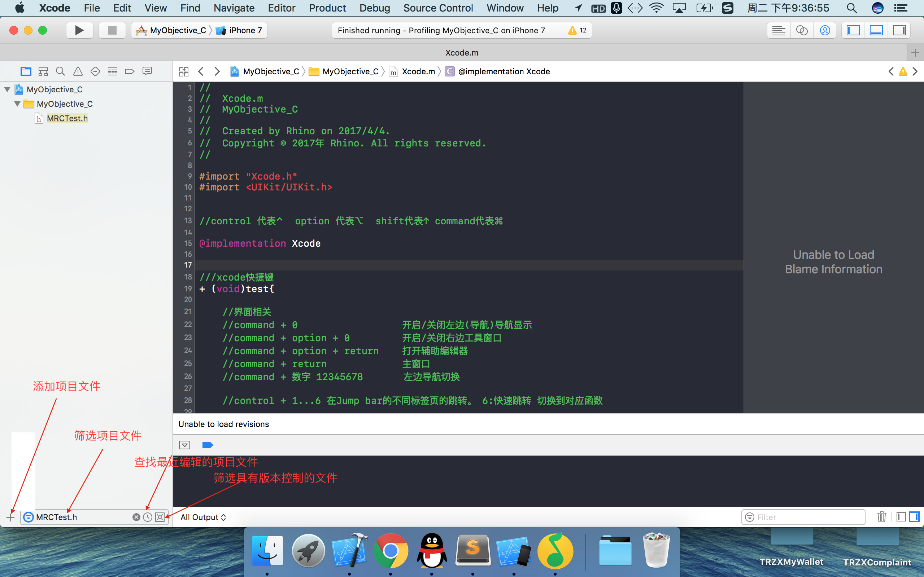Select the assistant editor split view icon
The image size is (924, 577).
802,30
